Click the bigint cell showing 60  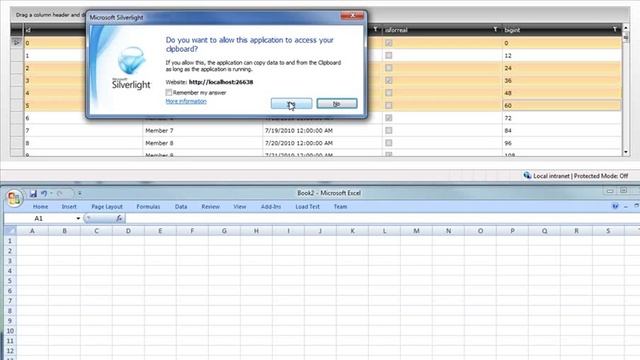coord(562,105)
